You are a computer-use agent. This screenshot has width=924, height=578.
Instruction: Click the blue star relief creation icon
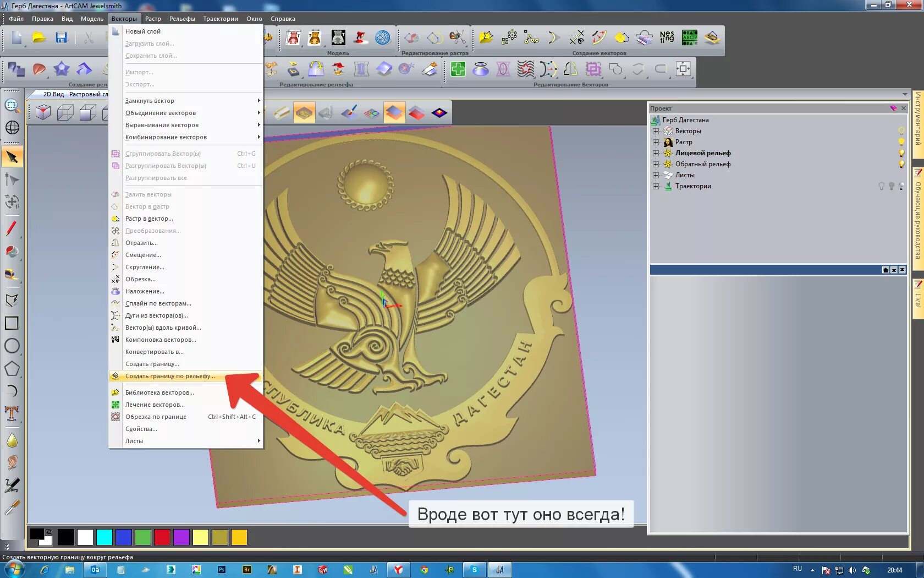(x=61, y=69)
